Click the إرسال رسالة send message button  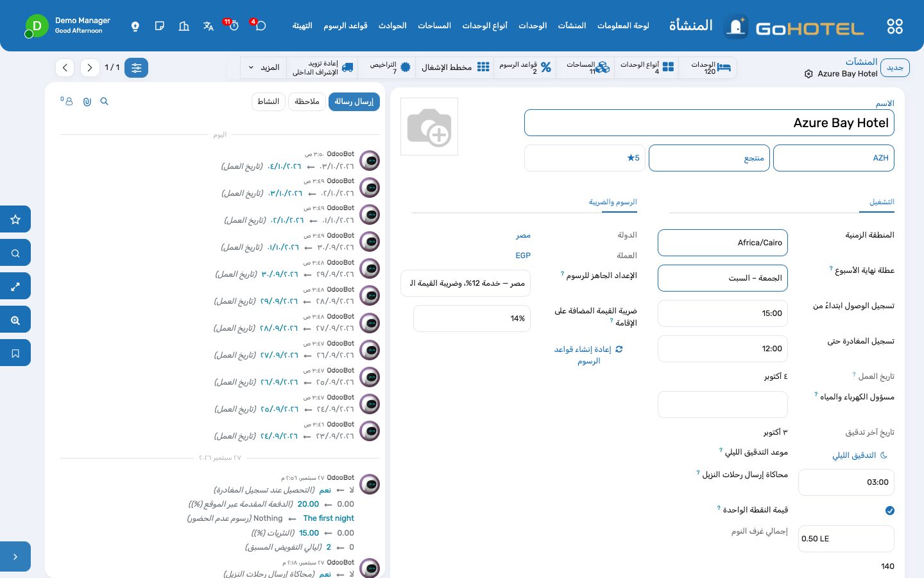tap(354, 101)
